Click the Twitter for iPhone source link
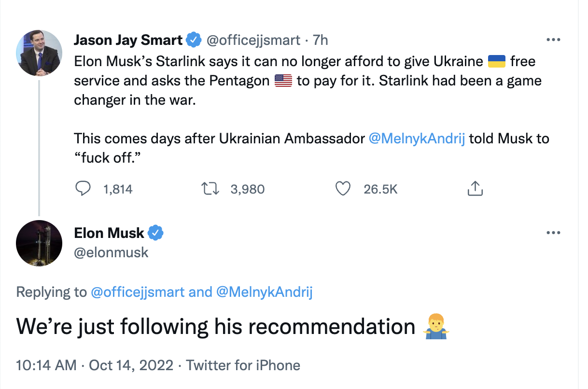This screenshot has height=389, width=588. tap(243, 365)
